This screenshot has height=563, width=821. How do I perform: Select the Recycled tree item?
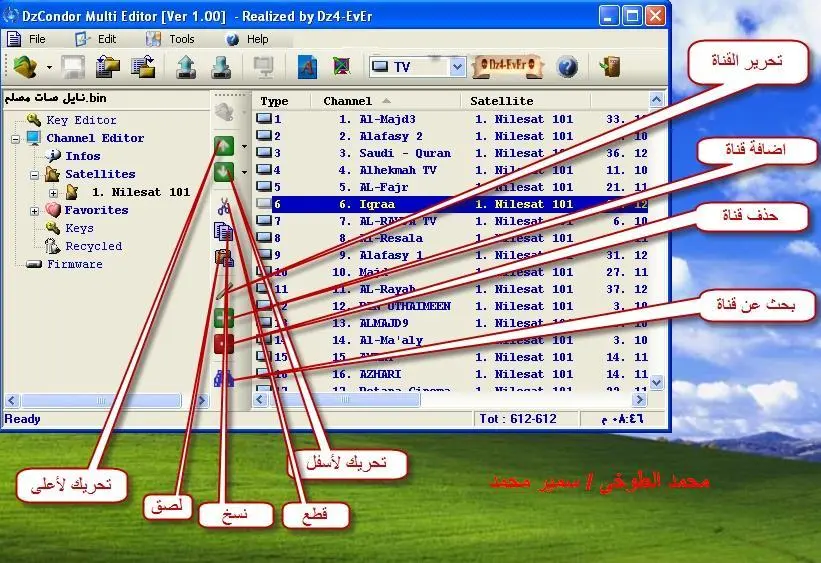pos(93,246)
